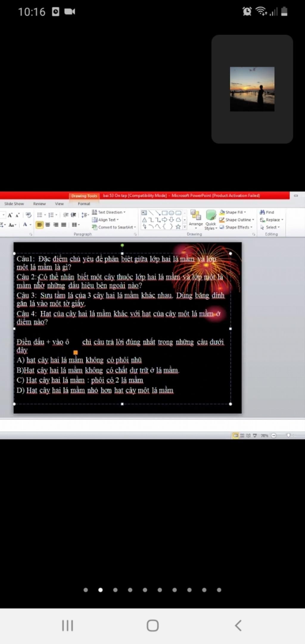The width and height of the screenshot is (305, 644).
Task: Turn on align text right
Action: point(56,225)
